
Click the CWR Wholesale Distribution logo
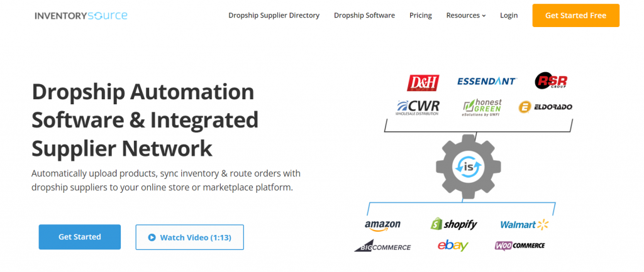(418, 107)
